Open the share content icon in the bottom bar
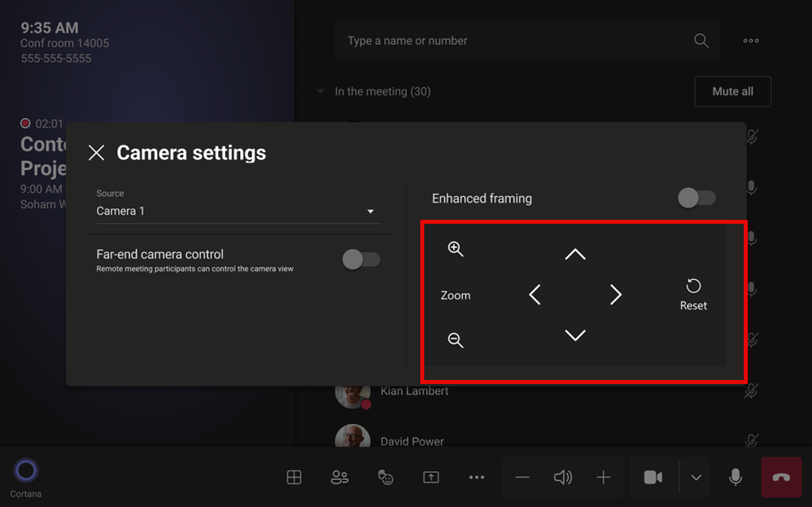Screen dimensions: 812x507 (431, 477)
